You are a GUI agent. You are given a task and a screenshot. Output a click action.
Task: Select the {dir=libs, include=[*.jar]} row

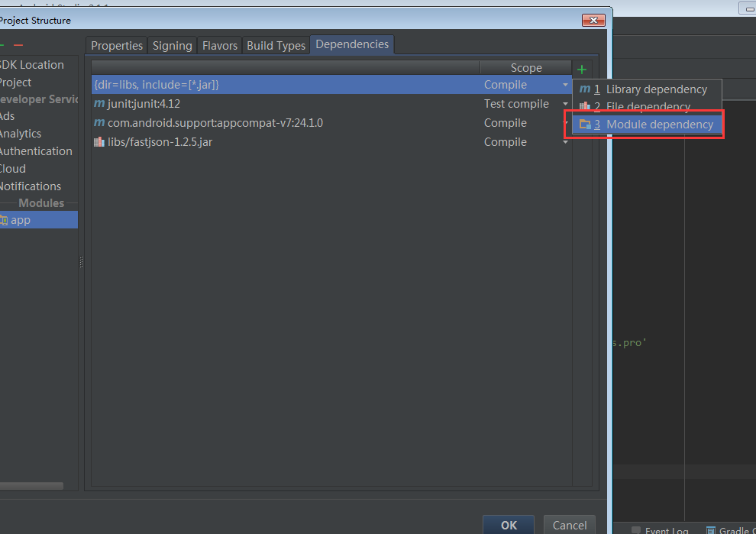click(x=331, y=85)
